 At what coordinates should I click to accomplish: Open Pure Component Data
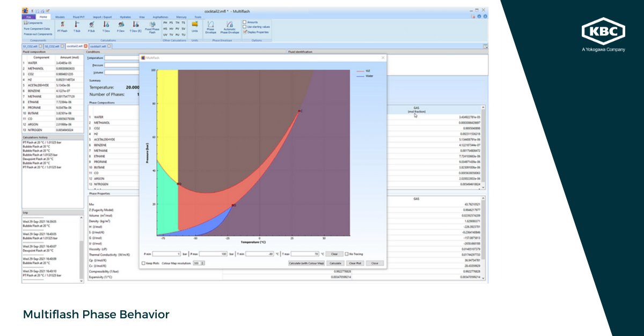pos(36,28)
